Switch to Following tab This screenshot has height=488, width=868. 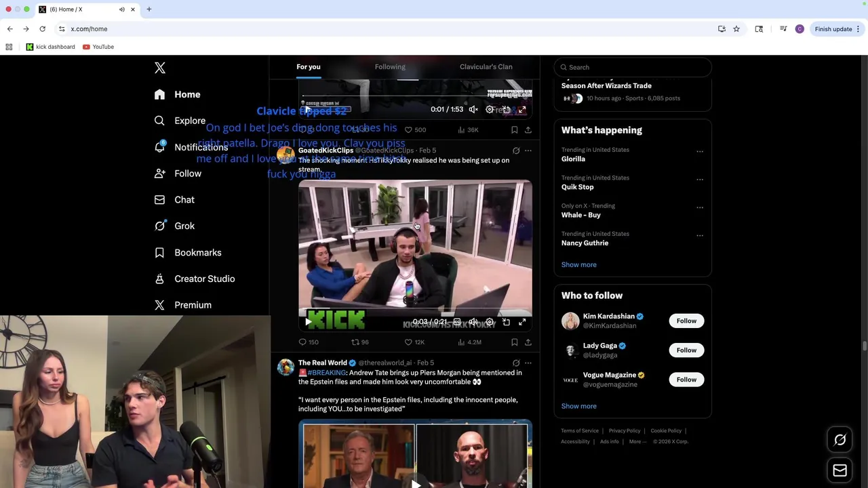390,67
